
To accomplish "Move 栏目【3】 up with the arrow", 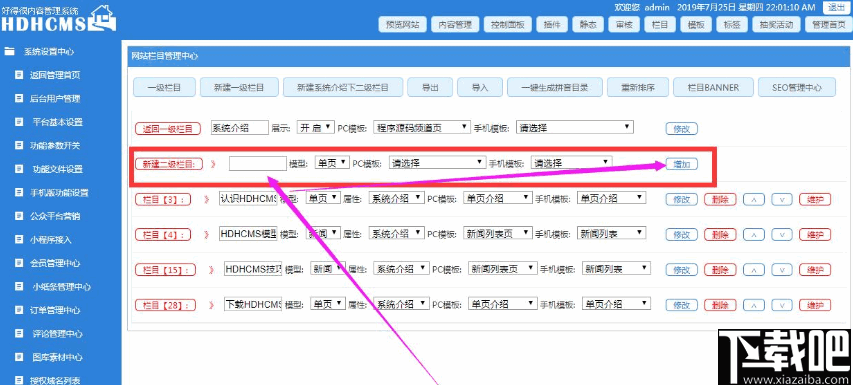I will [x=753, y=200].
